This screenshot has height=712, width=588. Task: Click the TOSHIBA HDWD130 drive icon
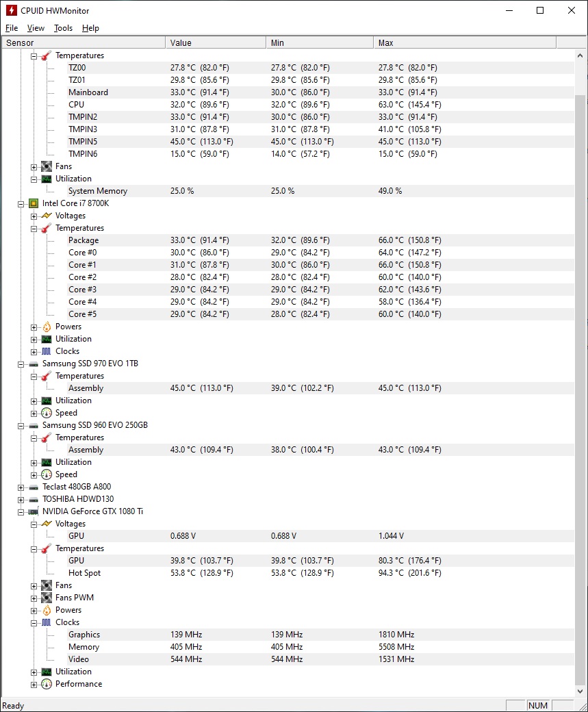point(34,499)
